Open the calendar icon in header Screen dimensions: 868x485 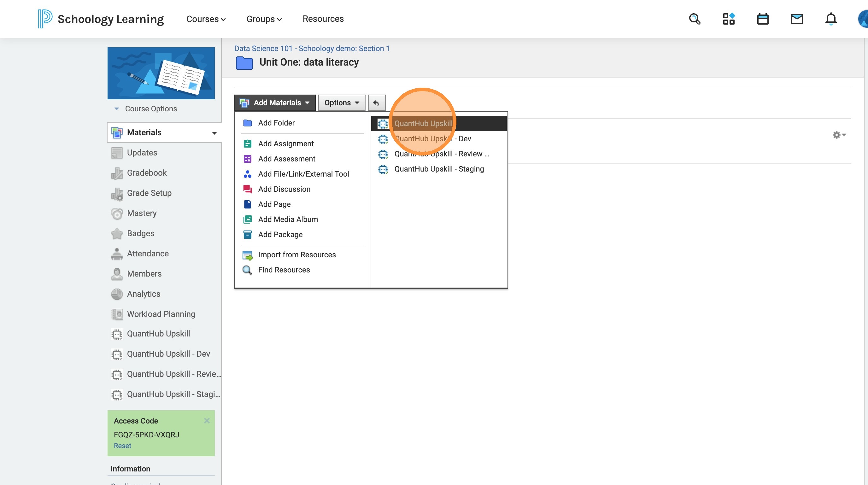tap(763, 19)
